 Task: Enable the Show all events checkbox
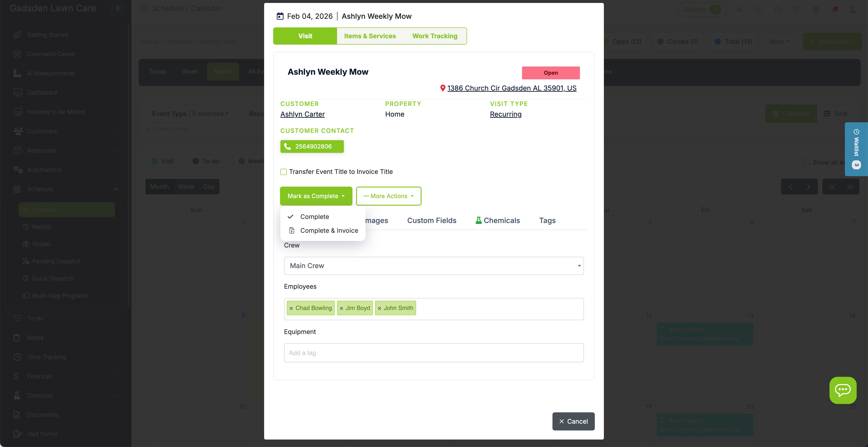point(807,162)
